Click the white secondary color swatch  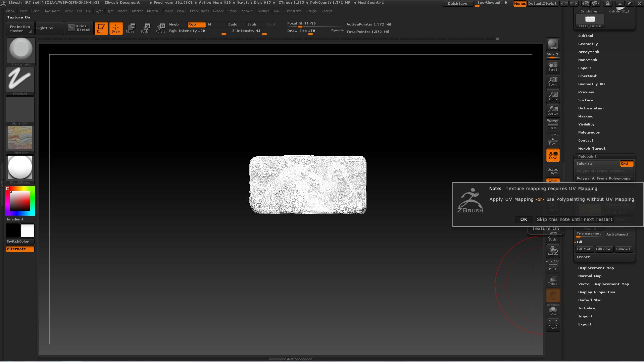(x=28, y=231)
